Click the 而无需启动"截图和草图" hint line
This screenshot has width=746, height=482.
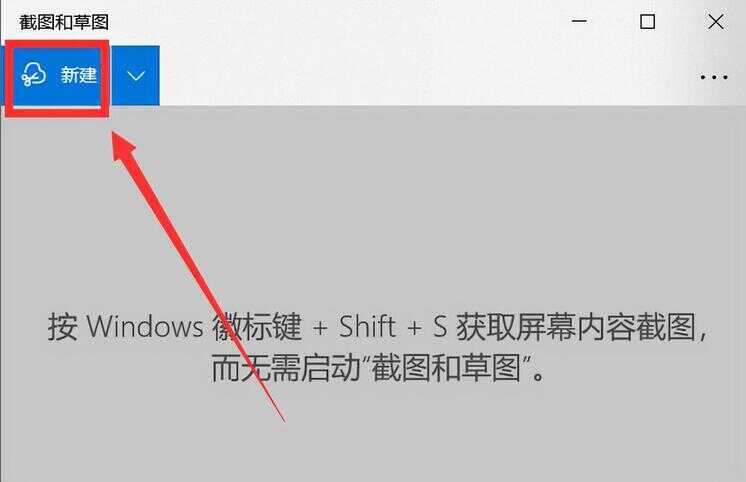click(377, 368)
